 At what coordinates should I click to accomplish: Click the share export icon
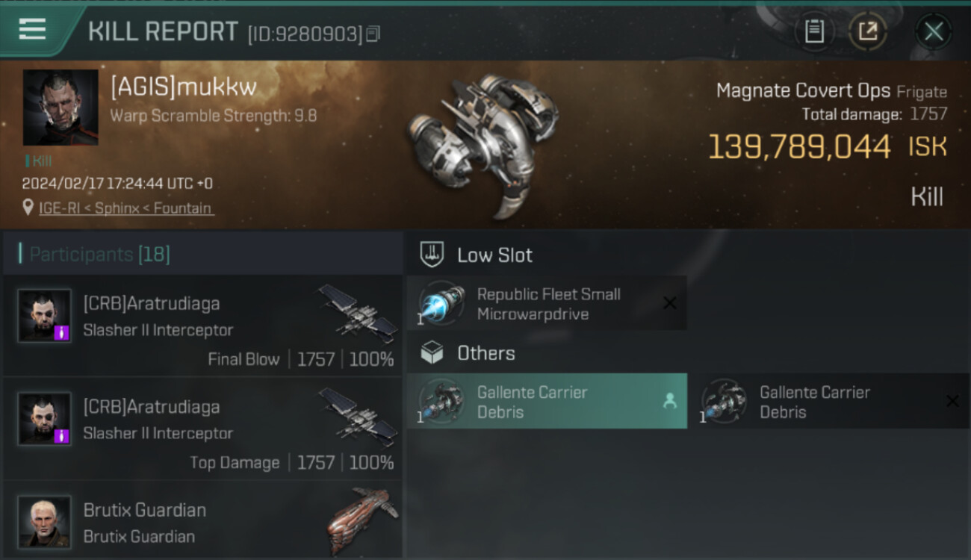point(867,31)
